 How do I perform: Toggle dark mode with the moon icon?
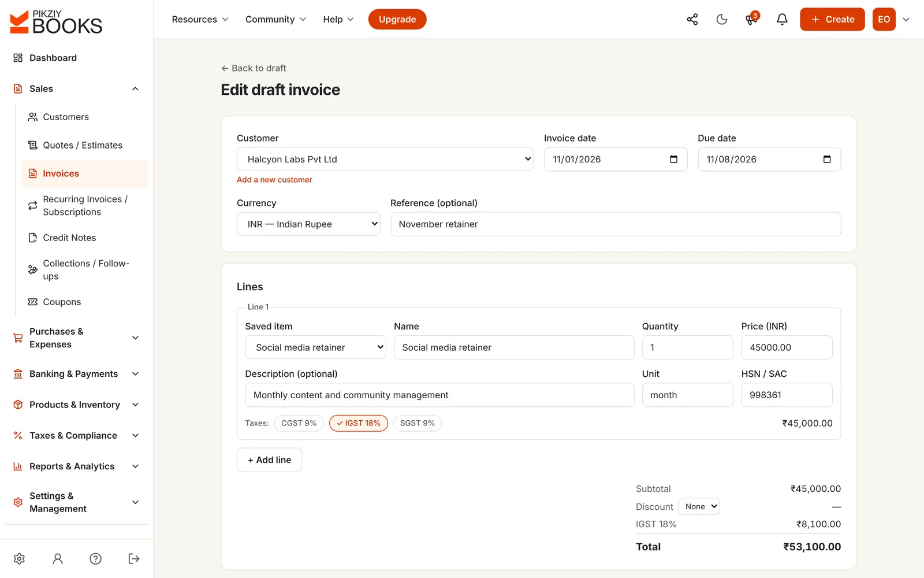722,20
